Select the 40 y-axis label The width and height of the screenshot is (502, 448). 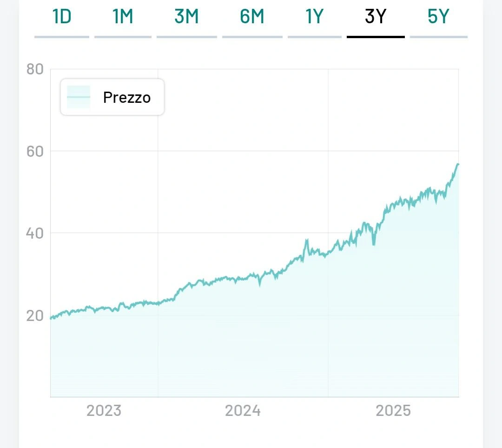coord(35,233)
